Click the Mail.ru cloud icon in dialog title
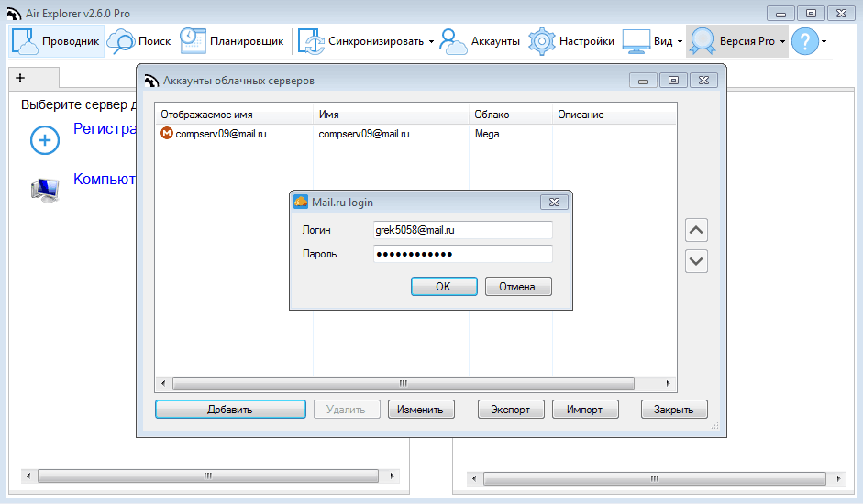Screen dimensions: 863x504 point(301,202)
